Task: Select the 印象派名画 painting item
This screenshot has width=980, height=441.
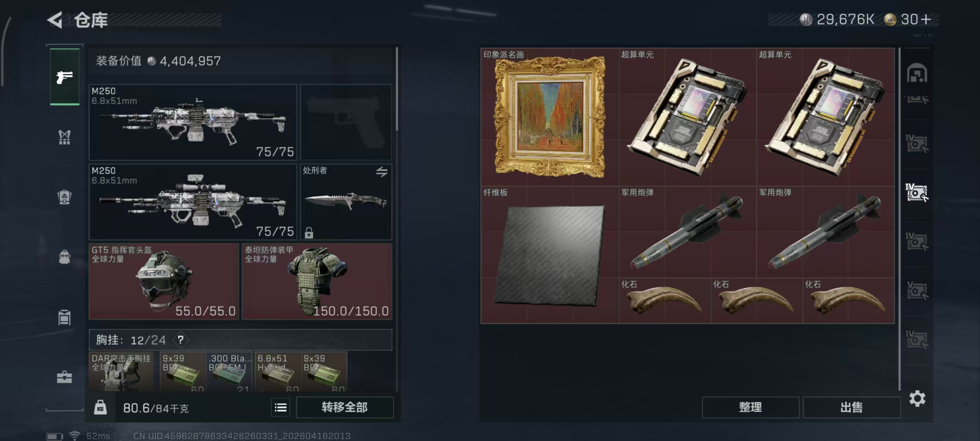Action: (550, 117)
